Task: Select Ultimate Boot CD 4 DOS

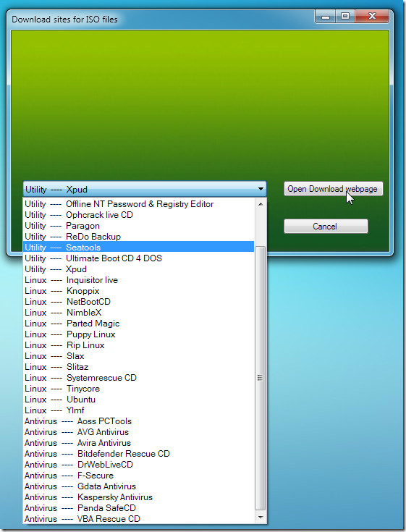Action: coord(138,258)
